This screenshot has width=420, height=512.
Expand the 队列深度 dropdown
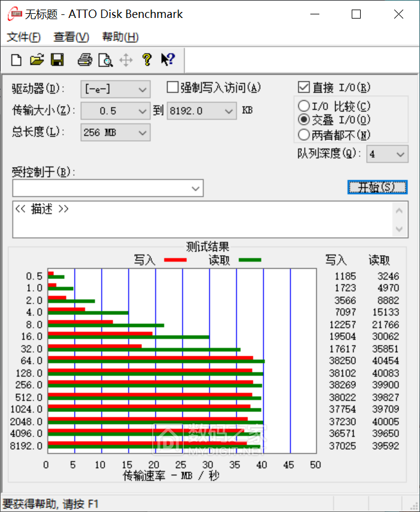(401, 154)
